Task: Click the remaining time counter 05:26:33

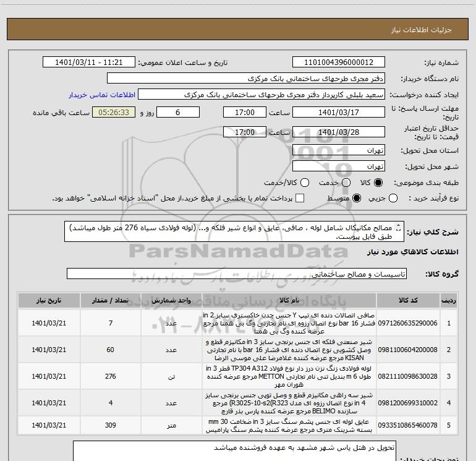Action: click(114, 112)
